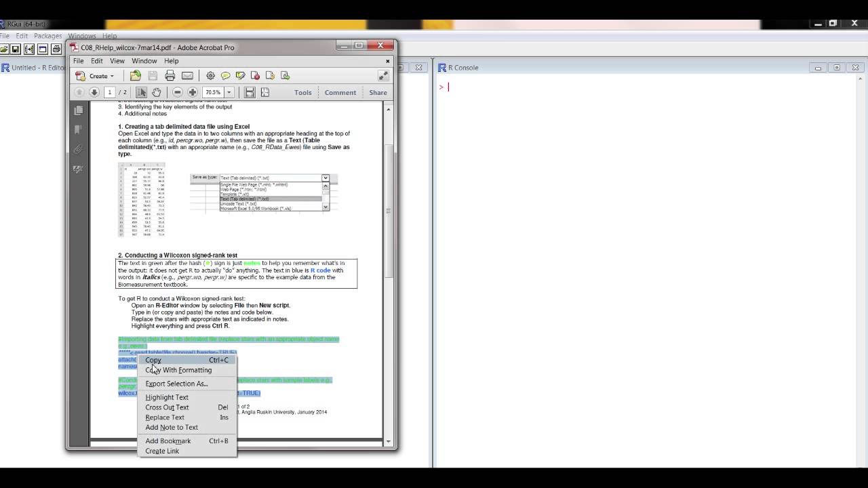Go to next page with down arrow

point(94,92)
